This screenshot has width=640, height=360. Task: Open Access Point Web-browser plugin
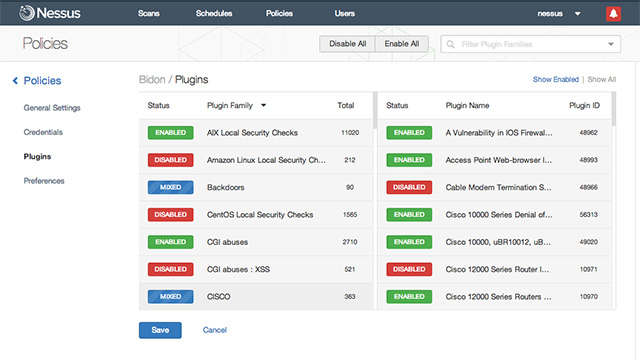click(499, 160)
